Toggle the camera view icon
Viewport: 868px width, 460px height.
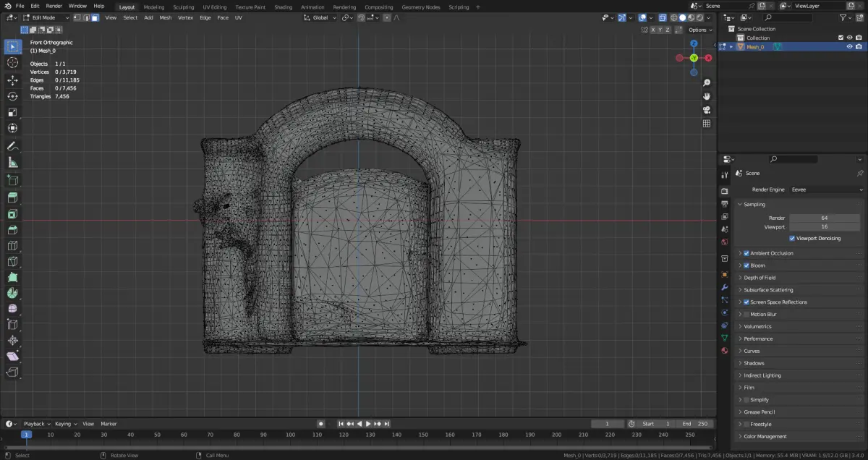(707, 110)
